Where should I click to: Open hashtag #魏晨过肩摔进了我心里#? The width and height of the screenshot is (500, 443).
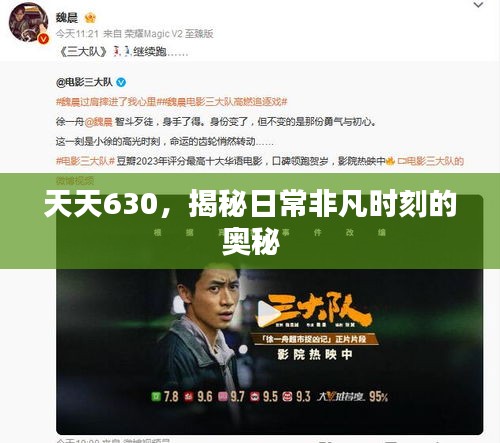click(x=106, y=102)
